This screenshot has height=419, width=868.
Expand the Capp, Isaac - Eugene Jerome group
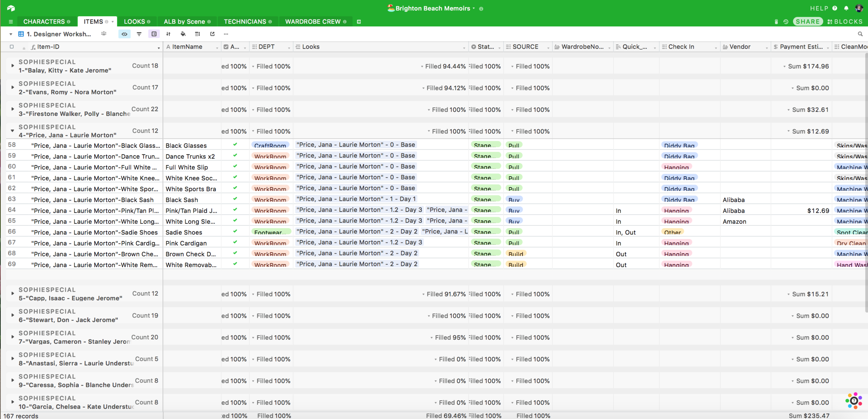12,293
